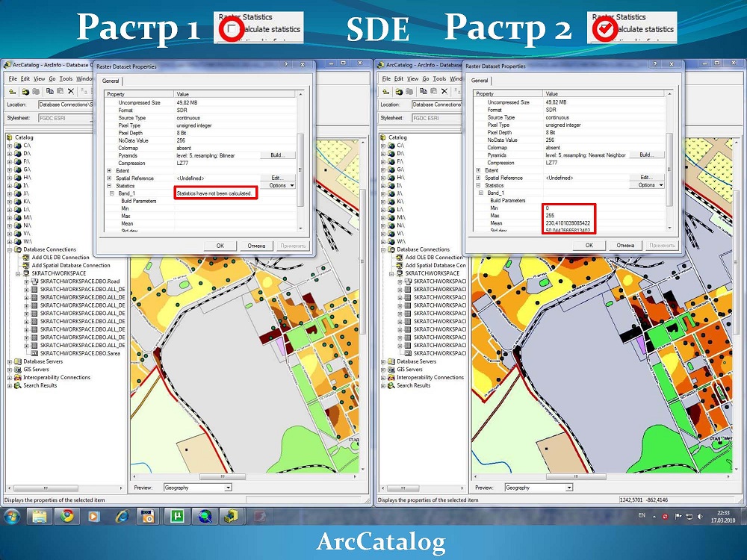
Task: Switch to ArcCatalog taskbar button
Action: pyautogui.click(x=232, y=516)
